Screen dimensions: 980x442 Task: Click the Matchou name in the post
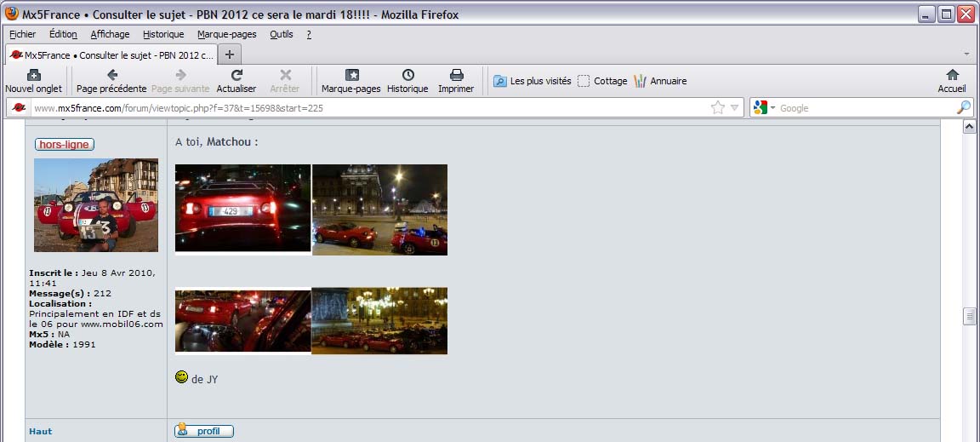click(x=228, y=142)
